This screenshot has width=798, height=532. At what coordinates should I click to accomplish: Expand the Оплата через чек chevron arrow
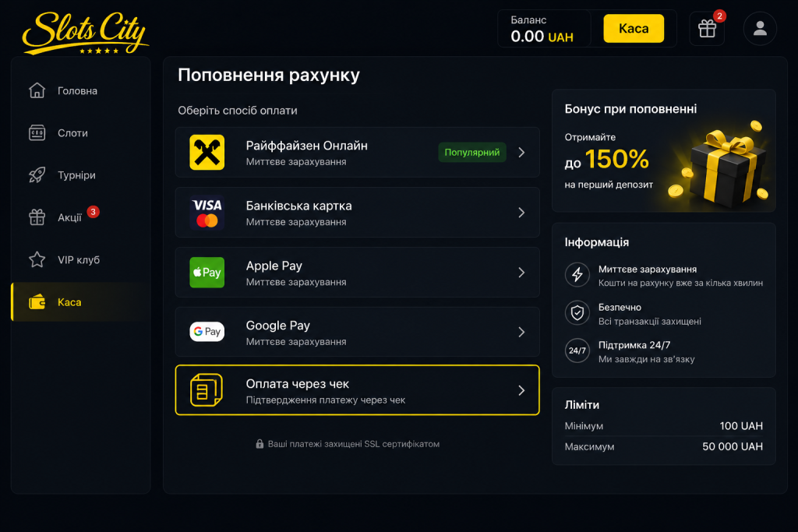pyautogui.click(x=521, y=390)
